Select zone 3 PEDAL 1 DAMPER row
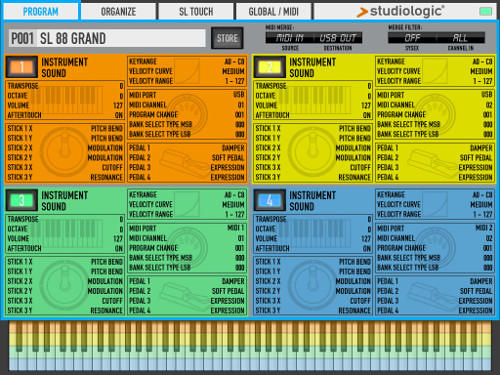500x375 pixels. click(187, 281)
